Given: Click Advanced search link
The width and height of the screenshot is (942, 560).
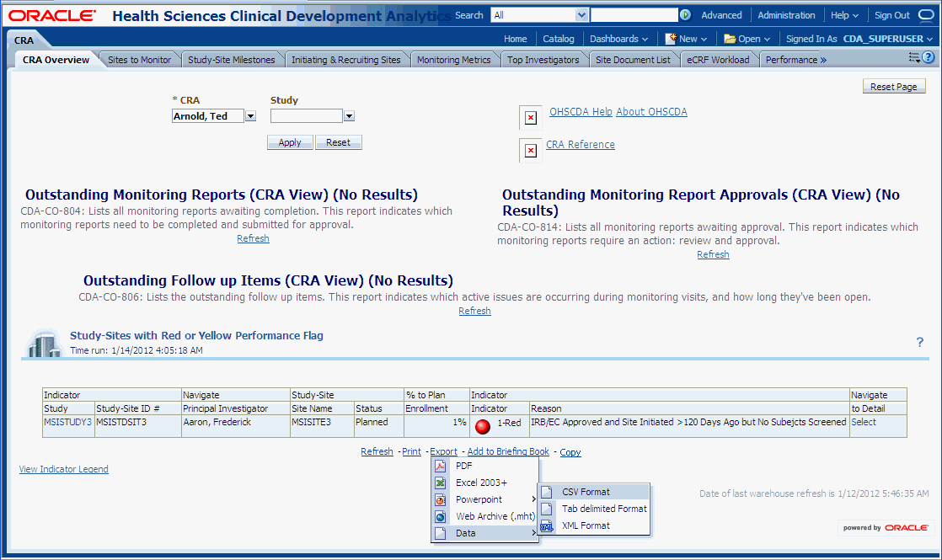Looking at the screenshot, I should point(721,15).
